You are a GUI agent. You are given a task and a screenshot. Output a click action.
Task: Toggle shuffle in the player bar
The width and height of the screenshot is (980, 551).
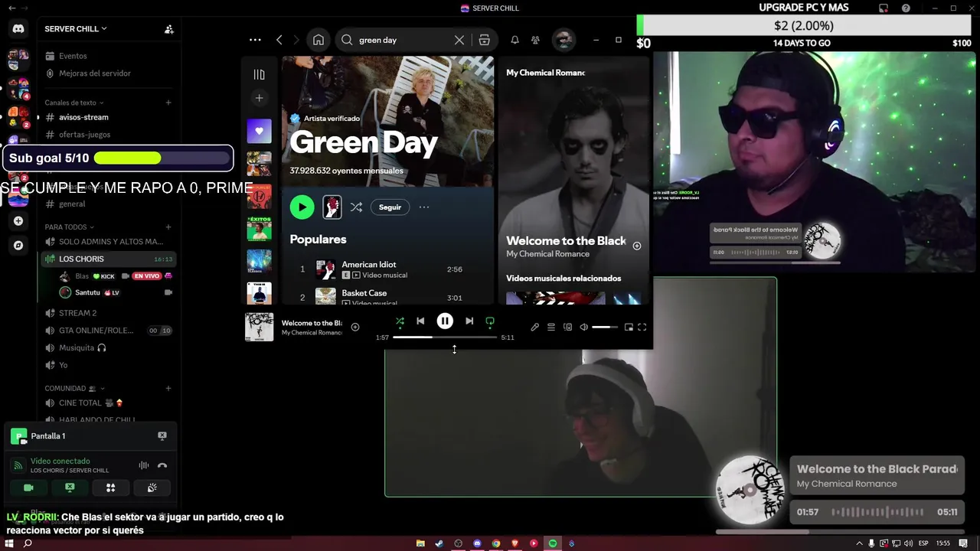(x=400, y=321)
